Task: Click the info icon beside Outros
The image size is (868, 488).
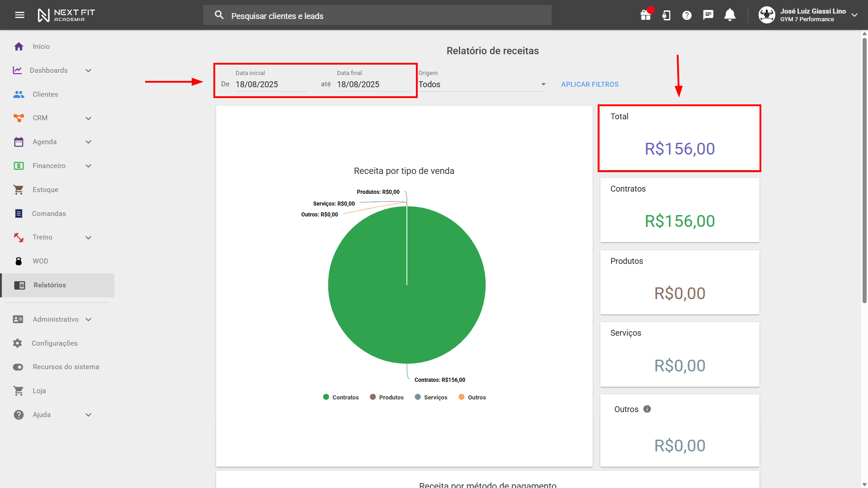Action: [647, 409]
